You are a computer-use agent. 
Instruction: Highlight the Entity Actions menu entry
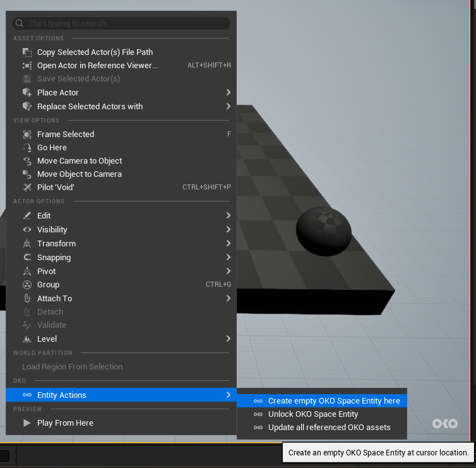[121, 395]
